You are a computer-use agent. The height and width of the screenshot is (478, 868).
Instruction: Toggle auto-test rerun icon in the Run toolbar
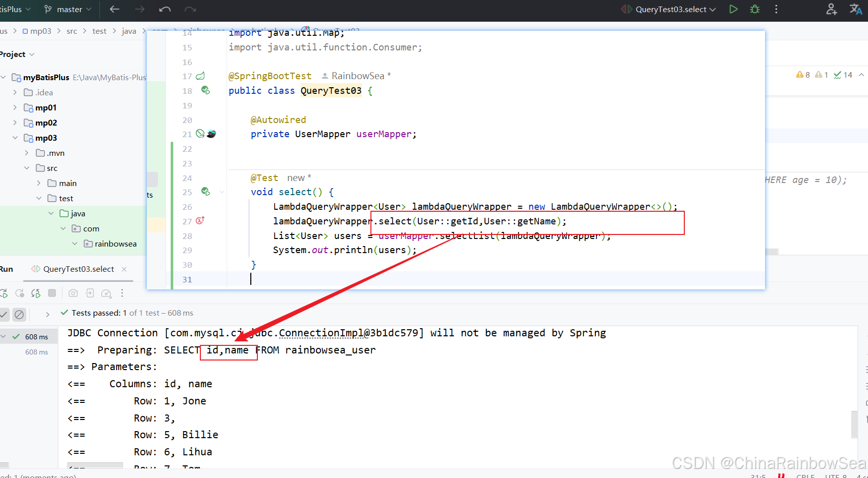point(36,293)
